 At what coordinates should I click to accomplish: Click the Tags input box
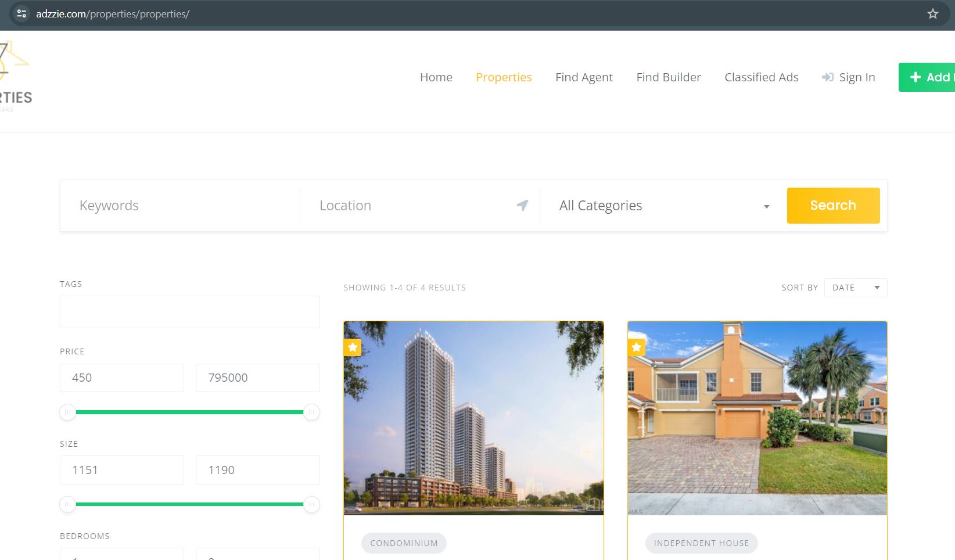click(x=189, y=312)
